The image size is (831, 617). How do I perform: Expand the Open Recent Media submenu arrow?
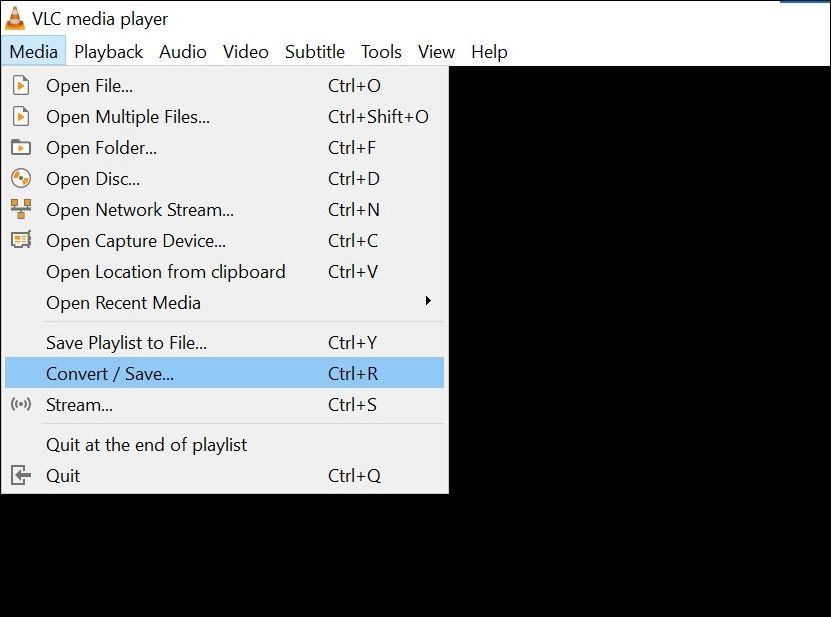(x=428, y=302)
